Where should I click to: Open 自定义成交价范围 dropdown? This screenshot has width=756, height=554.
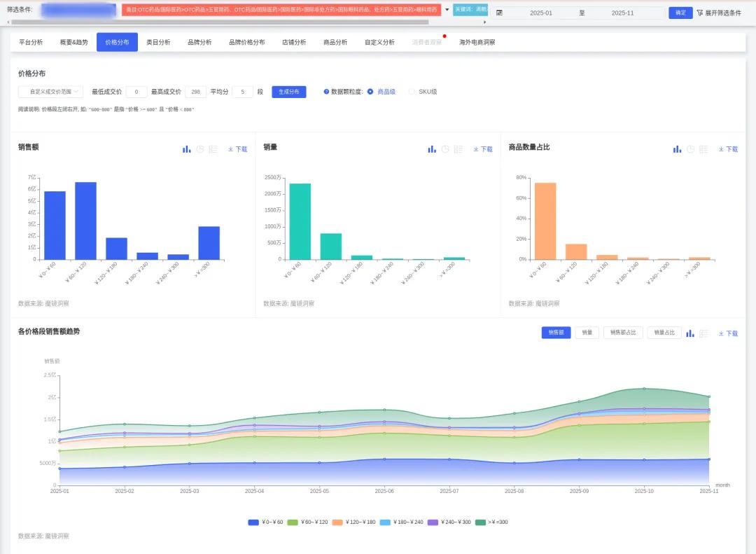pyautogui.click(x=50, y=92)
